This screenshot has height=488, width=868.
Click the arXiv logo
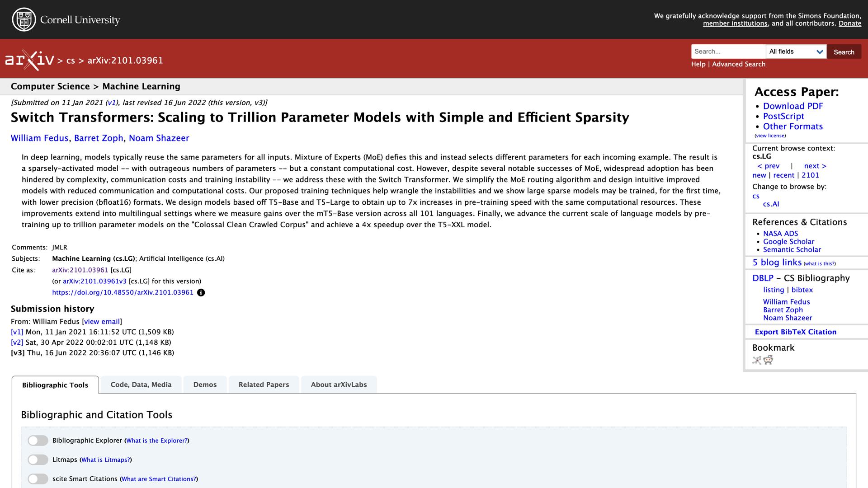pyautogui.click(x=29, y=60)
